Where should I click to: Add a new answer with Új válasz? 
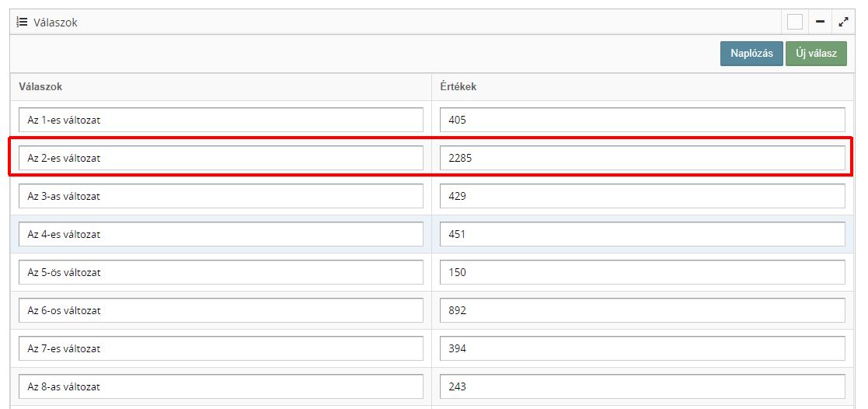point(816,54)
